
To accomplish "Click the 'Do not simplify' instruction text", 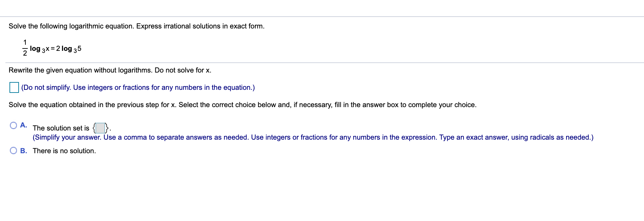I will (137, 87).
